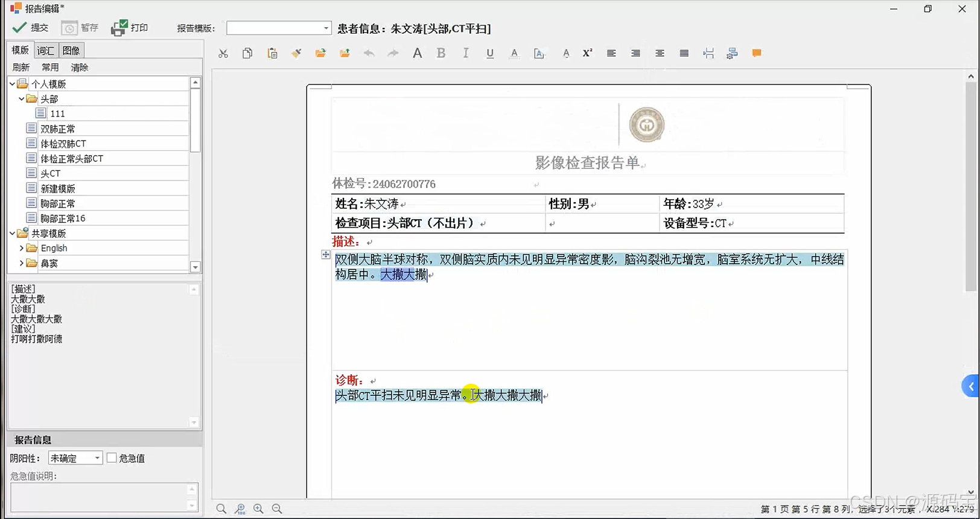Click the Paste clipboard icon
Image resolution: width=980 pixels, height=519 pixels.
click(x=272, y=54)
